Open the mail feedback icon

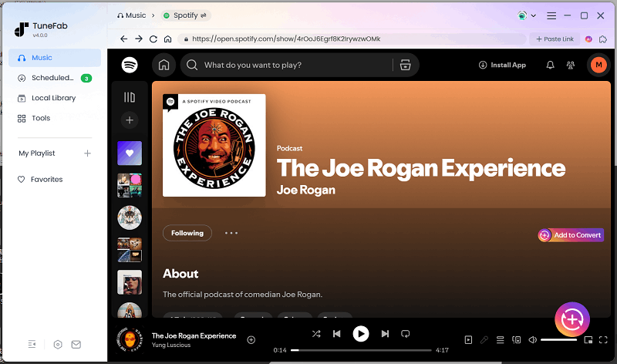point(76,344)
